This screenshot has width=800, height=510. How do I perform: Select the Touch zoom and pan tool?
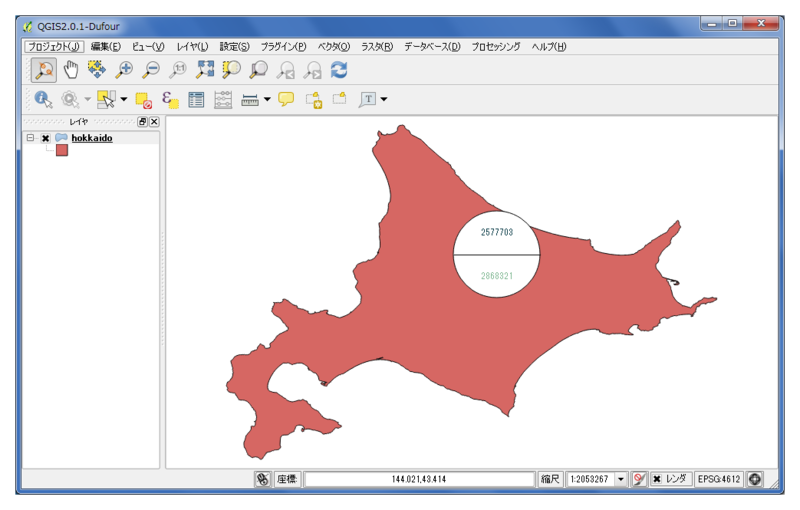[44, 70]
